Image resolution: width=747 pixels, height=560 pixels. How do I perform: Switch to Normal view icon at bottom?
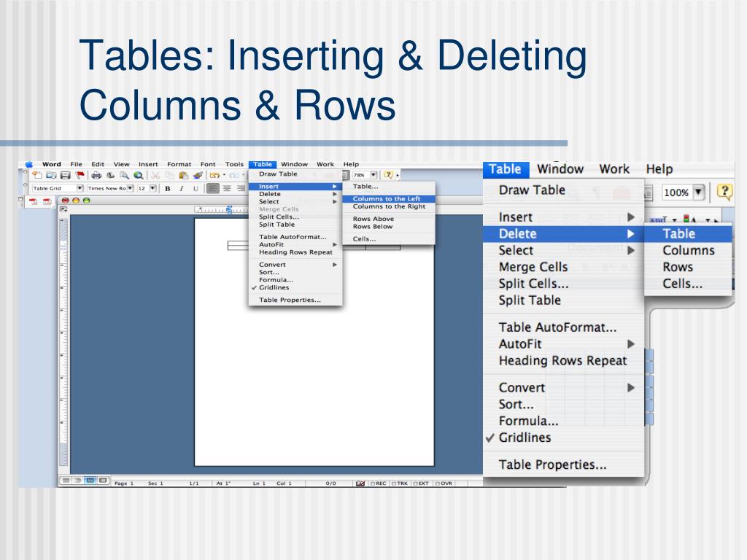(x=66, y=480)
